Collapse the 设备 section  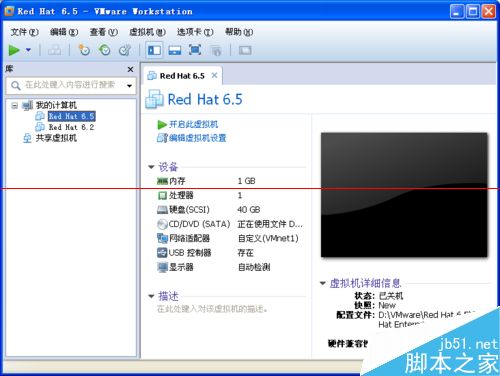pos(151,167)
